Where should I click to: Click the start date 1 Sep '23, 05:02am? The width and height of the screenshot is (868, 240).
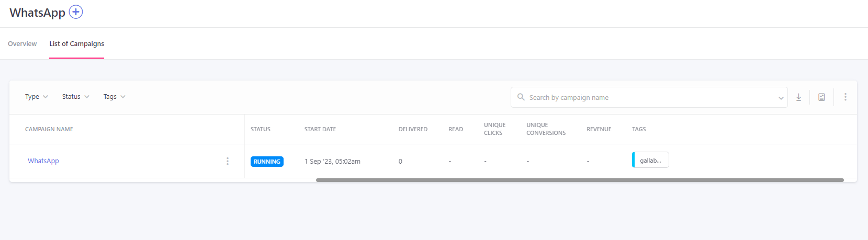[x=332, y=162]
